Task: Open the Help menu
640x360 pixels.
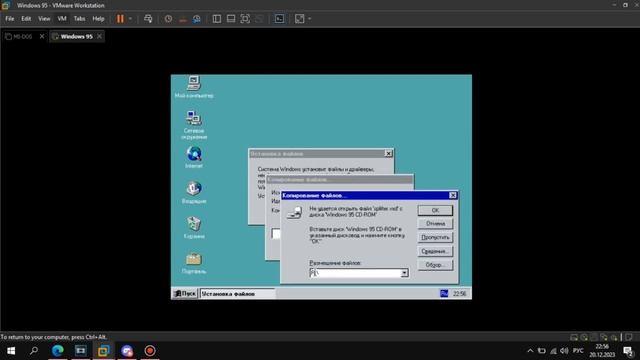Action: point(98,19)
